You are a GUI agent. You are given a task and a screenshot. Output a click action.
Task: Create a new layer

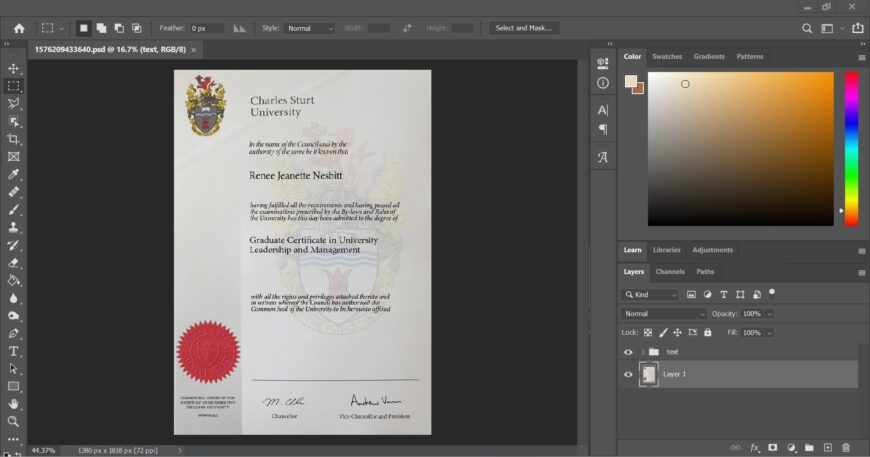pyautogui.click(x=828, y=448)
